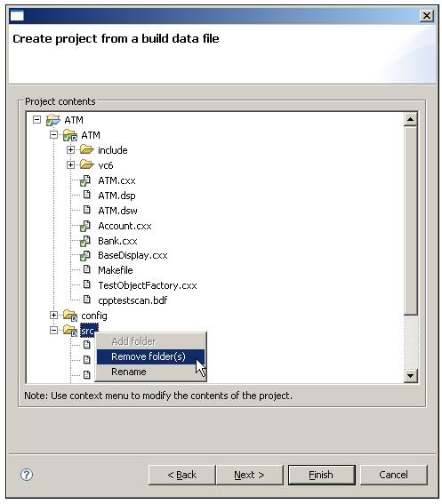Go to Next wizard page

(250, 475)
